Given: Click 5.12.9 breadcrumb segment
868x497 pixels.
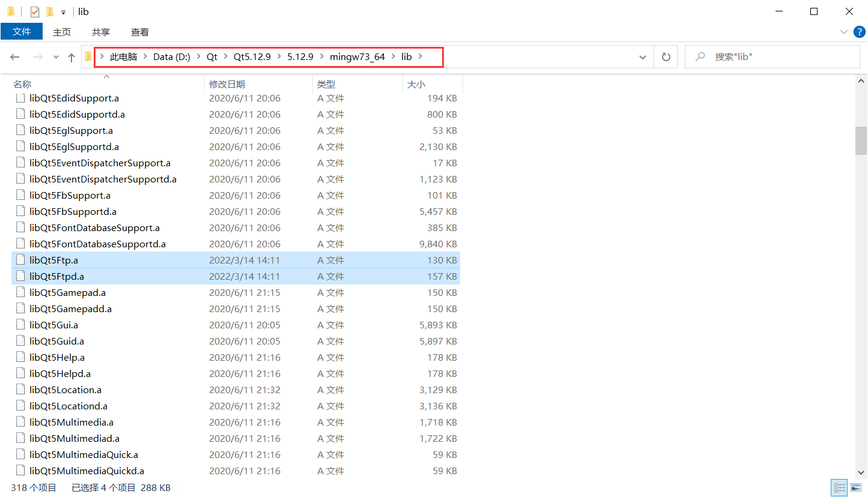Looking at the screenshot, I should click(300, 57).
